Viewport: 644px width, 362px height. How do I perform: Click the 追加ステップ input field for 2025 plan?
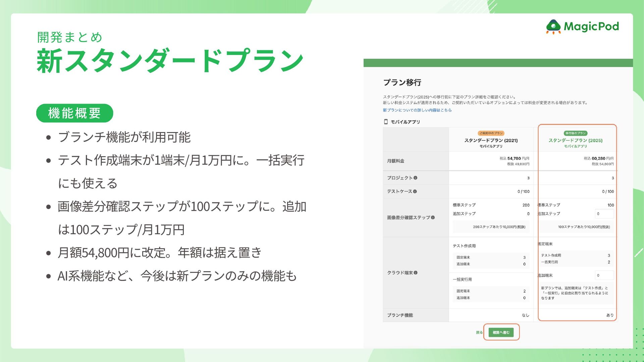tap(604, 214)
